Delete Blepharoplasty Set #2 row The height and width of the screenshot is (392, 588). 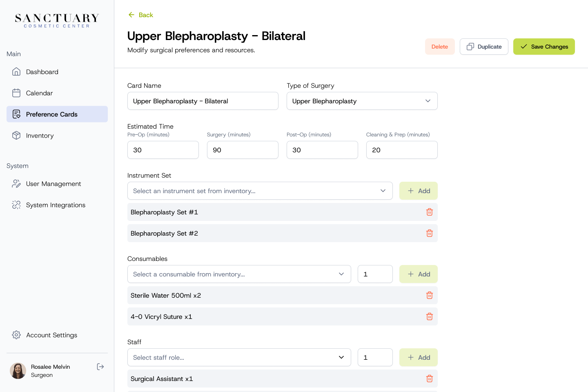(430, 233)
